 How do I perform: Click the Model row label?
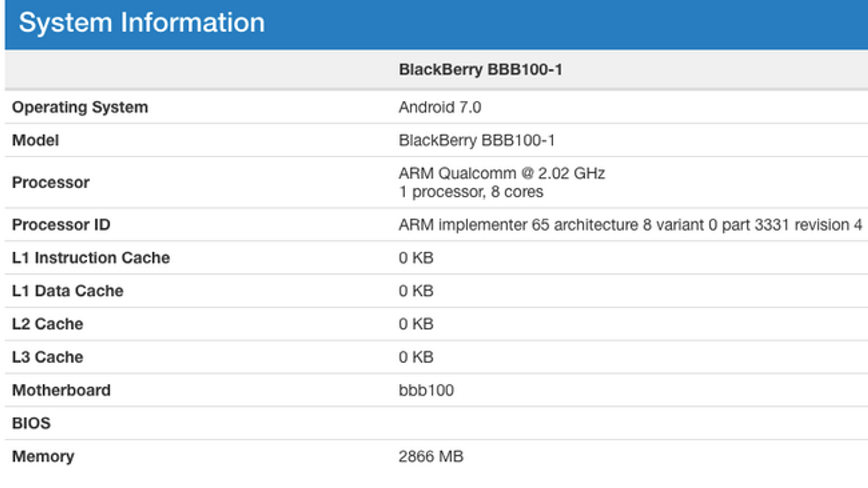coord(35,140)
